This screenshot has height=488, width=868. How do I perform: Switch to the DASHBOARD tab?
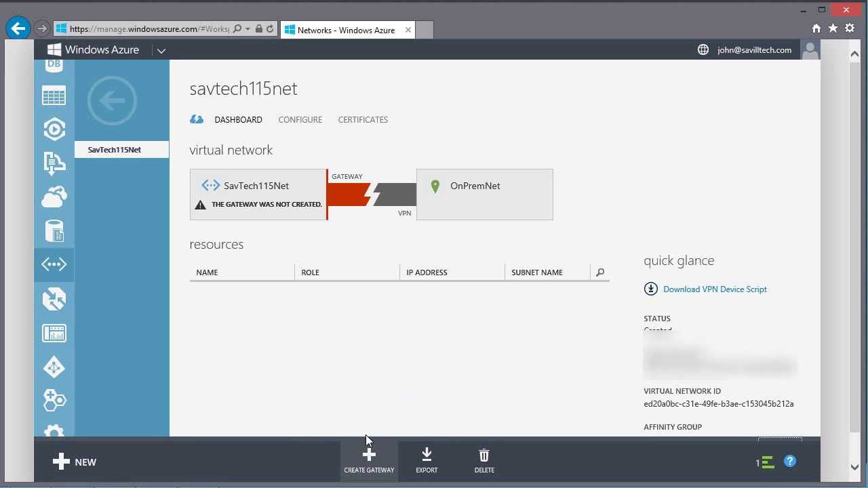(238, 119)
